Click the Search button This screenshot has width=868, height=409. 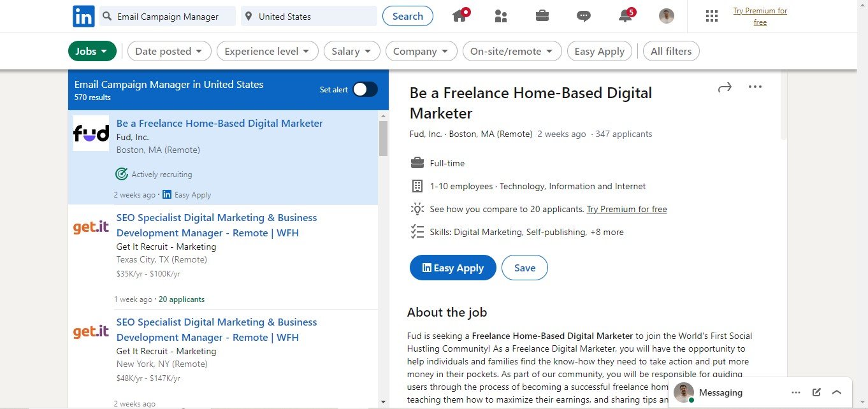[x=408, y=16]
